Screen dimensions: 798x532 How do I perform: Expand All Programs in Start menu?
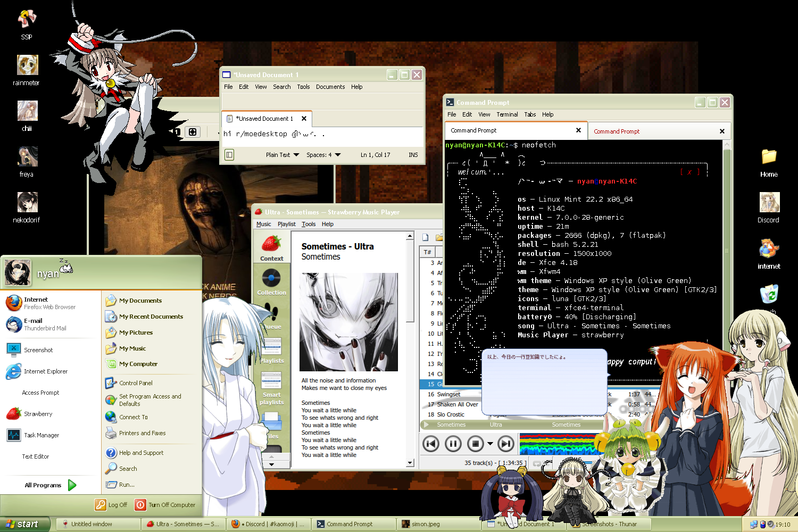[51, 485]
